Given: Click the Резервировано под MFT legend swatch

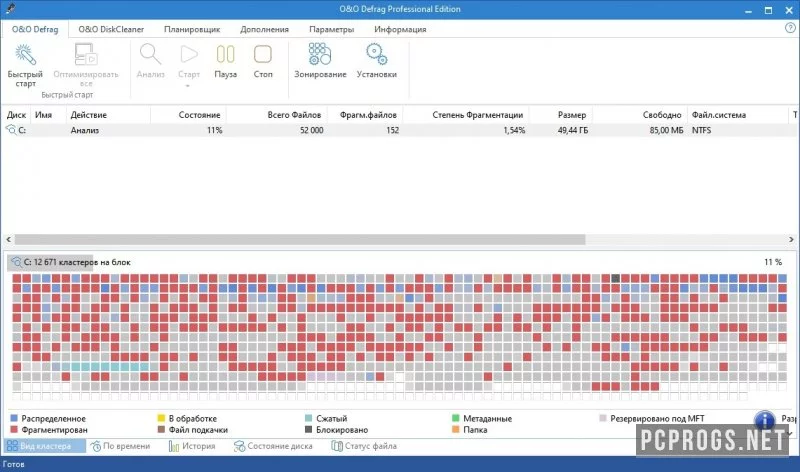Looking at the screenshot, I should point(603,418).
